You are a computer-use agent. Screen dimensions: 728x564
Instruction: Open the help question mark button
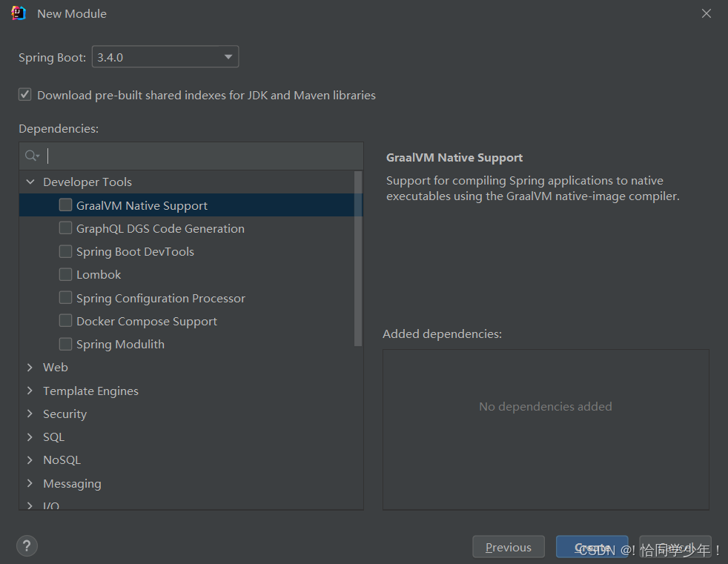tap(27, 546)
